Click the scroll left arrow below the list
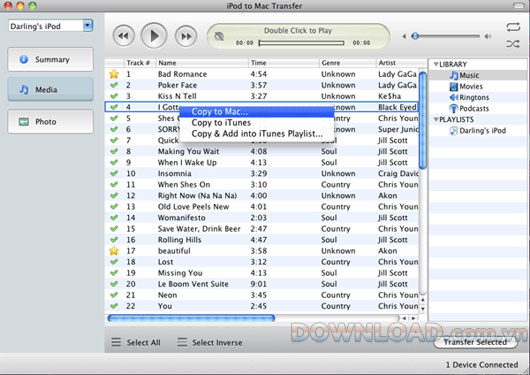 pyautogui.click(x=404, y=318)
